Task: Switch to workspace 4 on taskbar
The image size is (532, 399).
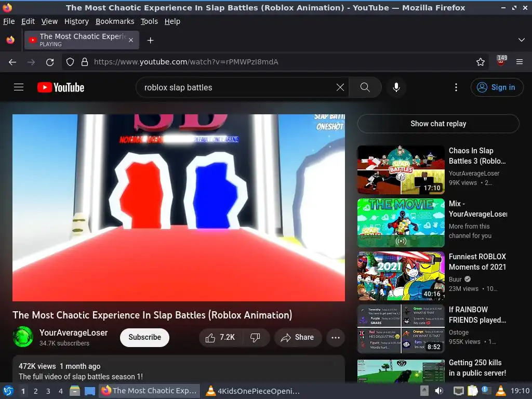Action: click(x=61, y=391)
